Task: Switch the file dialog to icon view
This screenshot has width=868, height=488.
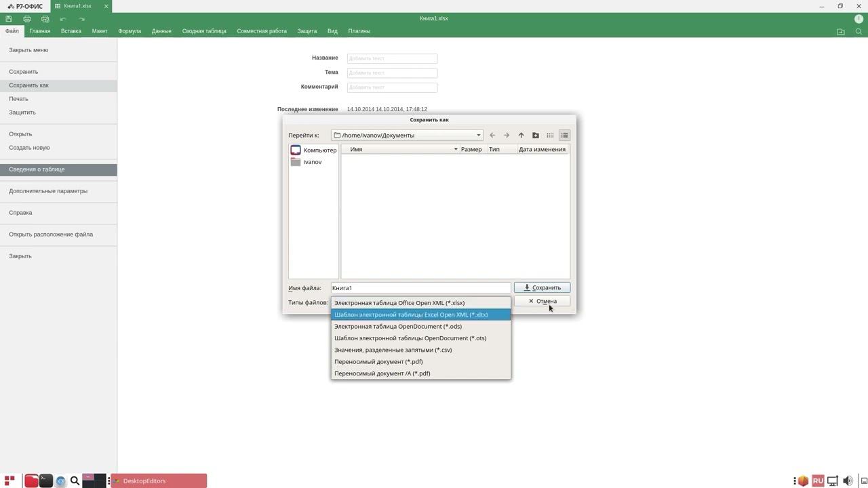Action: 550,135
